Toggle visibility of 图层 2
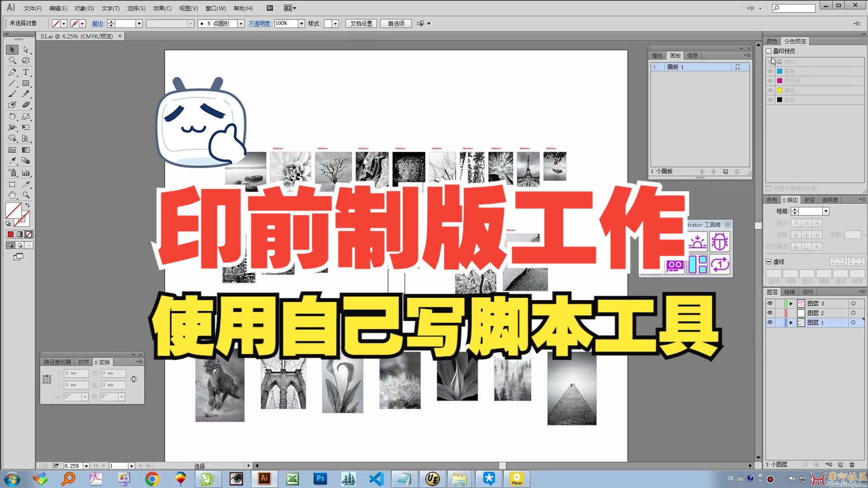The image size is (868, 488). pos(769,313)
